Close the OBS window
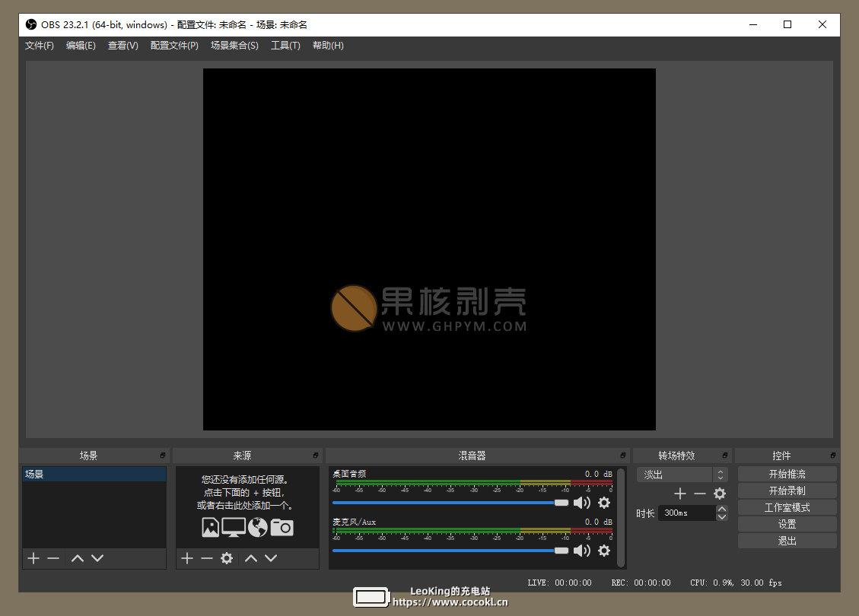 click(822, 24)
